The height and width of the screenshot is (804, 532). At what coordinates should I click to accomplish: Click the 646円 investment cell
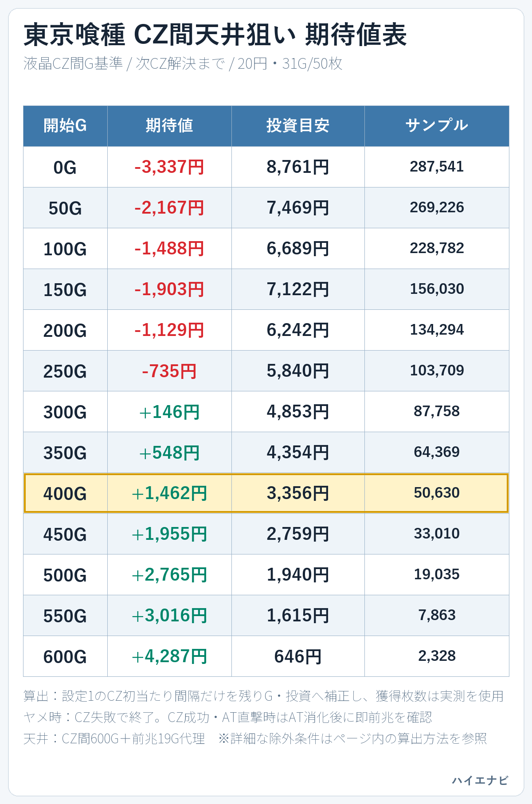(298, 656)
